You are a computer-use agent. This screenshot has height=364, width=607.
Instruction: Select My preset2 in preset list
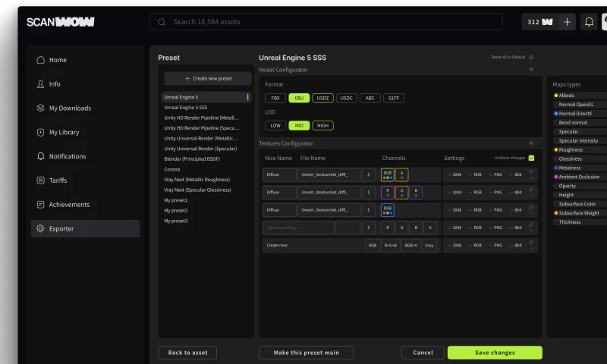(x=176, y=210)
